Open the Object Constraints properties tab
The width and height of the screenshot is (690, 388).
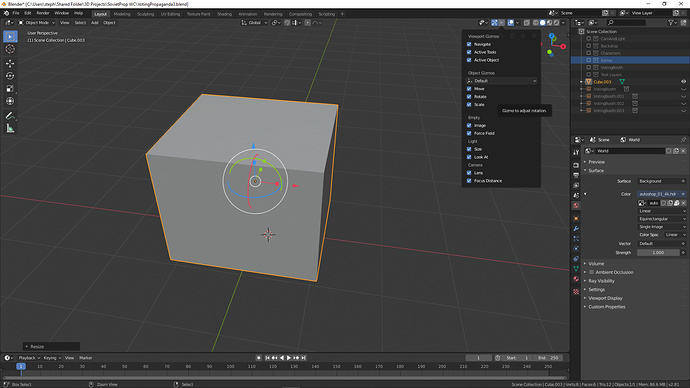(576, 259)
